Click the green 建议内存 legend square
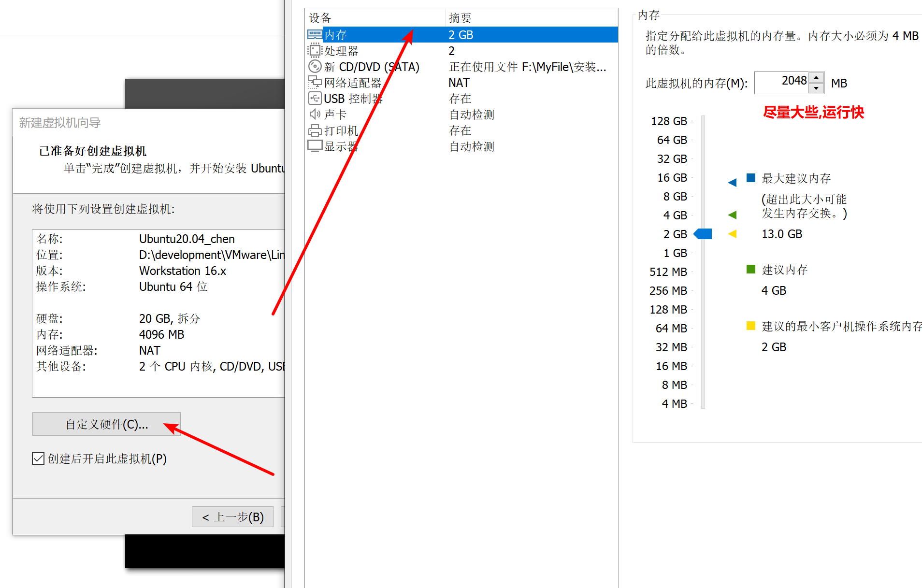922x588 pixels. tap(751, 269)
